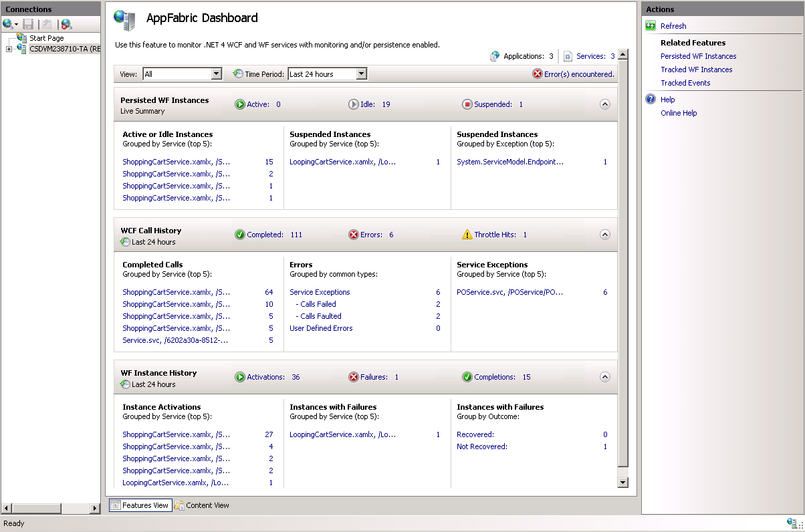Switch to the Content View tab
Viewport: 805px width, 532px height.
(202, 505)
